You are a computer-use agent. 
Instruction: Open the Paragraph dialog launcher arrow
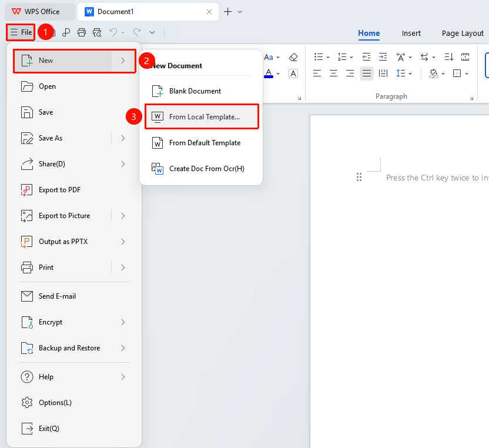click(471, 98)
